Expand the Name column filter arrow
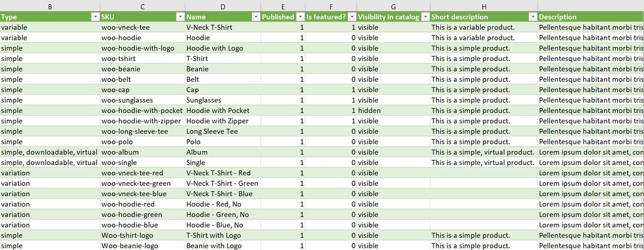 point(255,17)
